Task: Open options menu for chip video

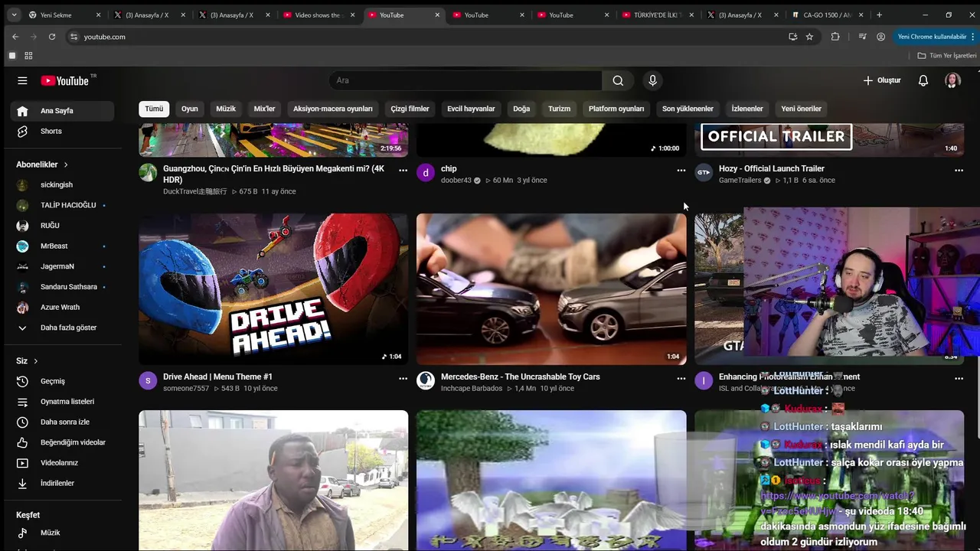Action: click(x=681, y=171)
